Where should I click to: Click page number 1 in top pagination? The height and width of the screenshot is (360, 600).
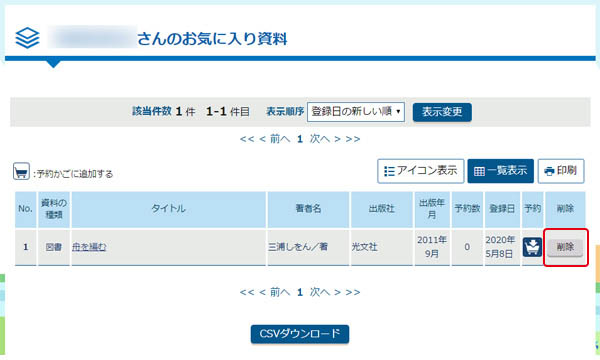point(300,139)
